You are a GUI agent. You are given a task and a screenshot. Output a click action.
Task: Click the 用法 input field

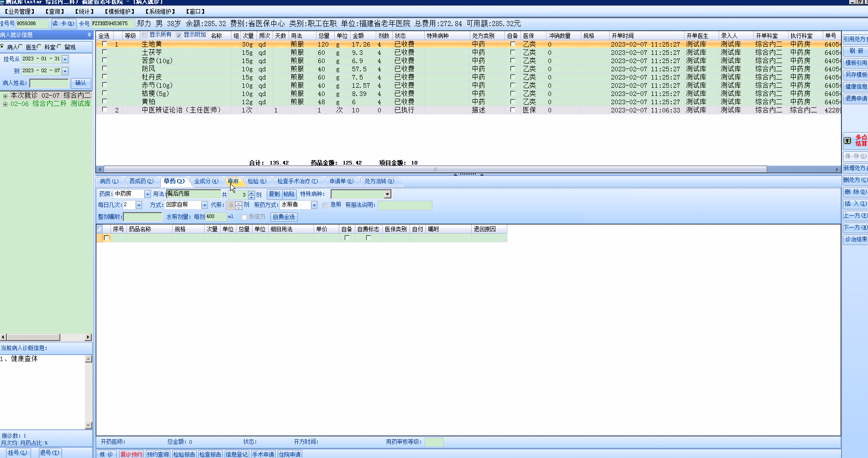pos(194,194)
